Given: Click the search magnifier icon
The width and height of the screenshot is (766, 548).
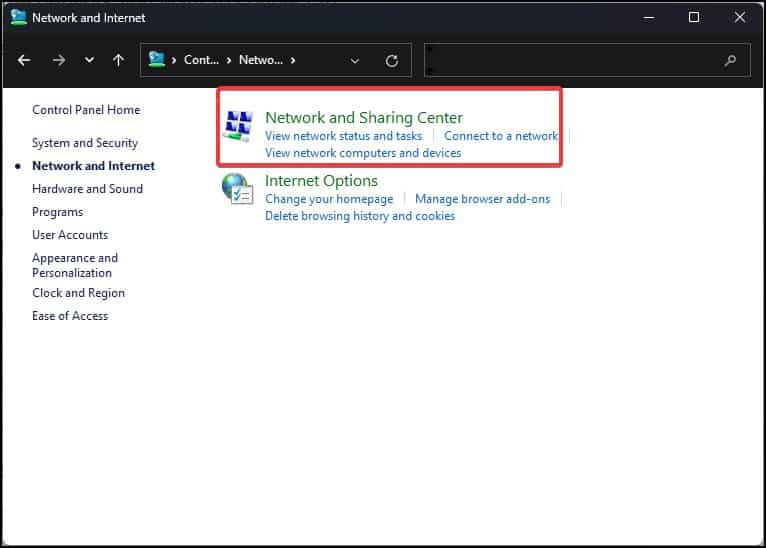Looking at the screenshot, I should [730, 61].
